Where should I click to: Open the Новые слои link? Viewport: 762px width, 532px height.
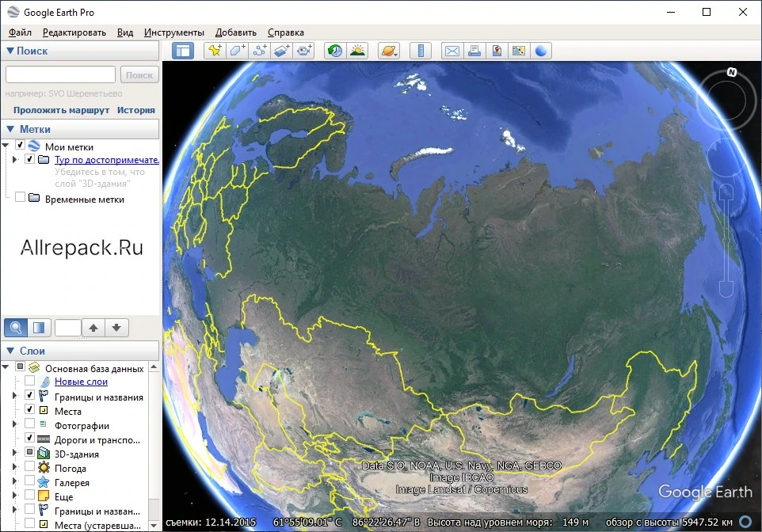click(81, 382)
